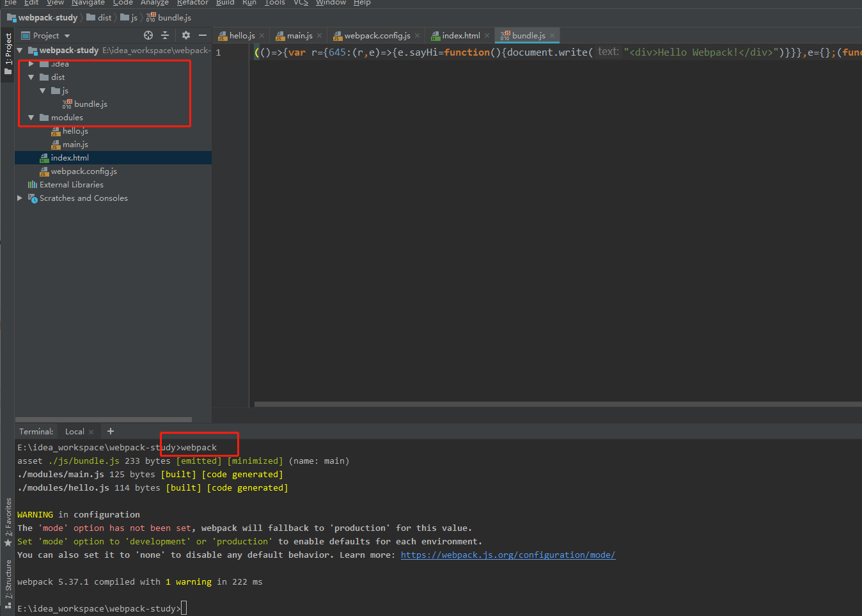Viewport: 862px width, 616px height.
Task: Click bundle.js breadcrumb in navigation bar
Action: pyautogui.click(x=169, y=18)
